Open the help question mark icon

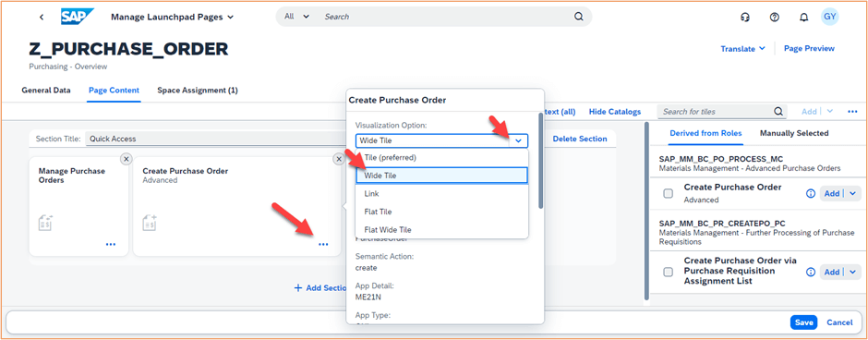(775, 18)
